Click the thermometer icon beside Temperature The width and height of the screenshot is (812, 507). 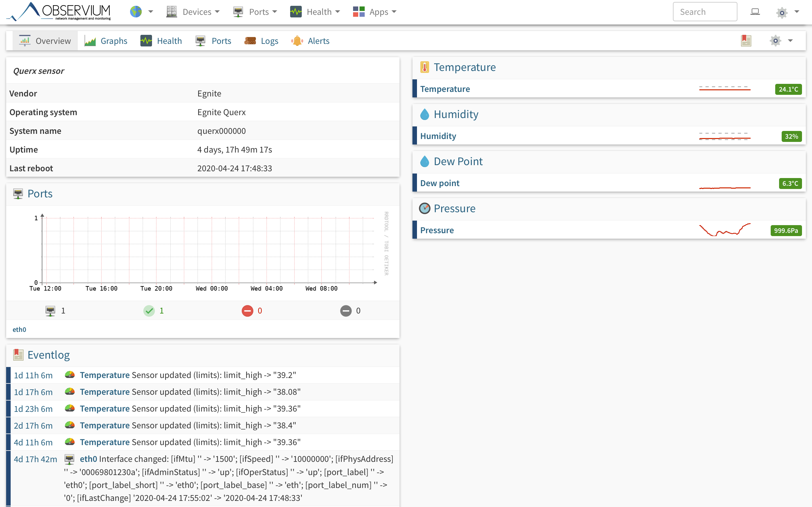coord(424,67)
